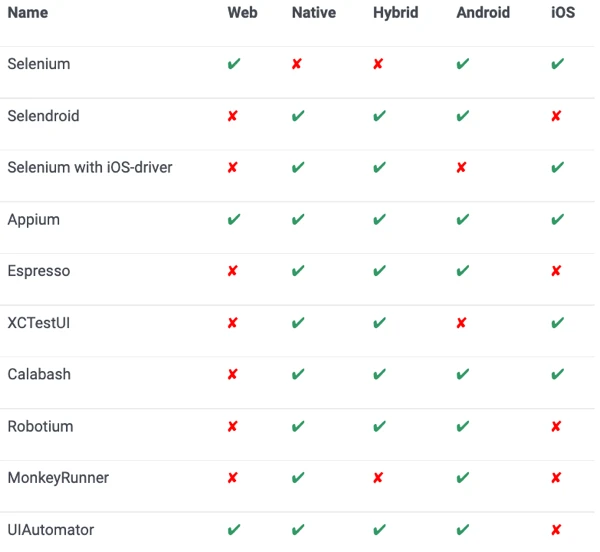The height and width of the screenshot is (552, 600).
Task: Click Calabash's green checkmark under iOS
Action: (557, 375)
